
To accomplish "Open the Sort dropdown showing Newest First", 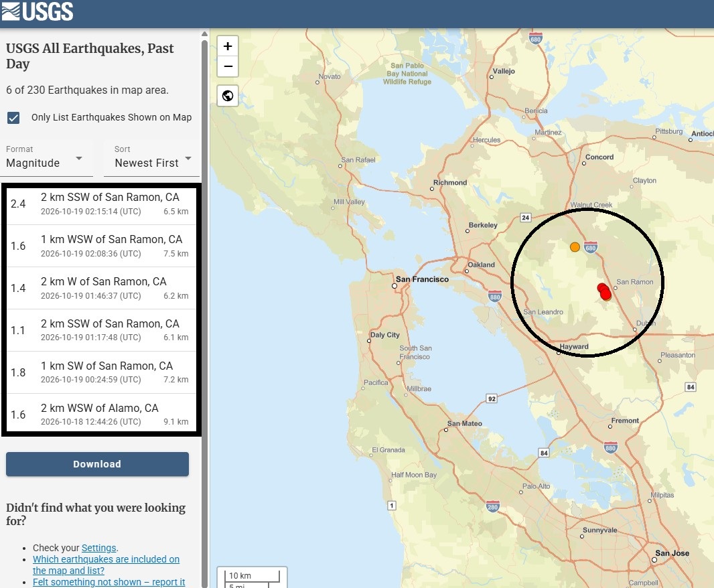I will pyautogui.click(x=151, y=157).
